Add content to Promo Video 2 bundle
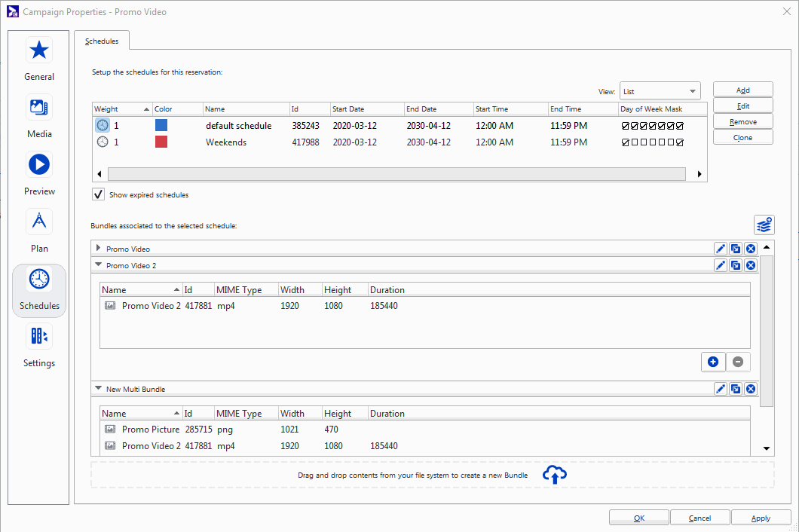Screen dimensions: 799x532 click(712, 362)
